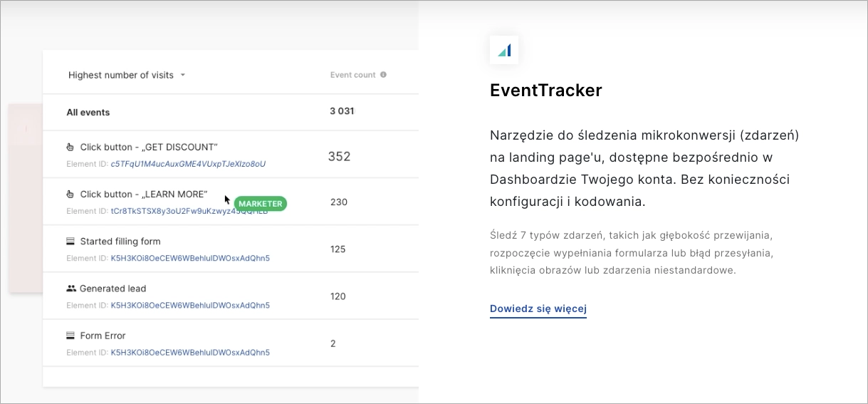Click the dropdown arrow beside visits sorting

(183, 75)
